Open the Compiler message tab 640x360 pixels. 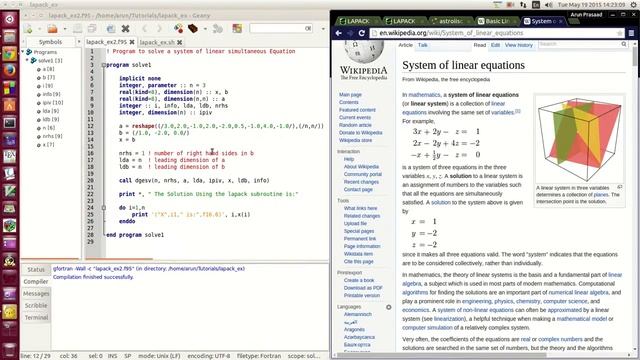pos(36,282)
